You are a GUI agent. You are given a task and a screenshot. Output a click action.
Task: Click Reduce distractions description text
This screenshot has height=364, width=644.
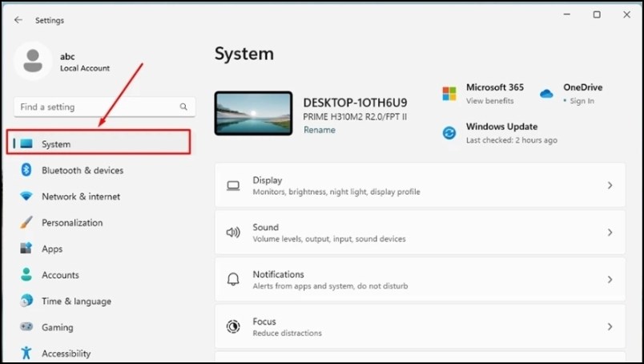click(287, 333)
